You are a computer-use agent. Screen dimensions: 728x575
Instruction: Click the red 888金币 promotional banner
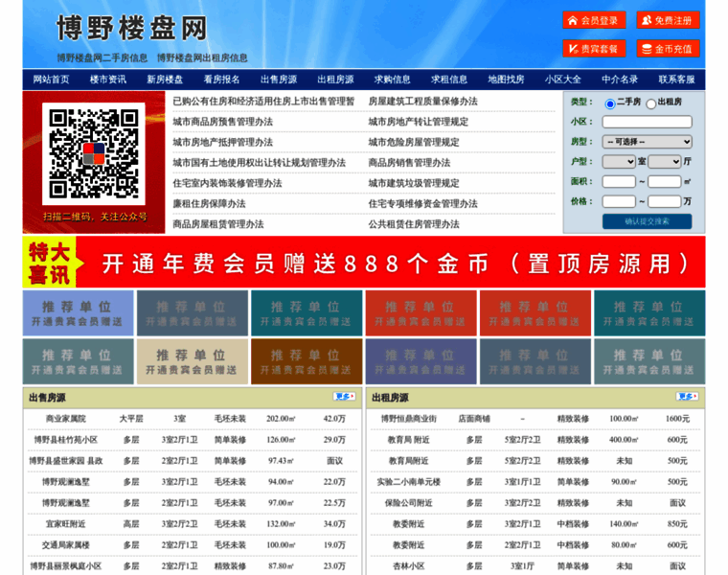364,263
